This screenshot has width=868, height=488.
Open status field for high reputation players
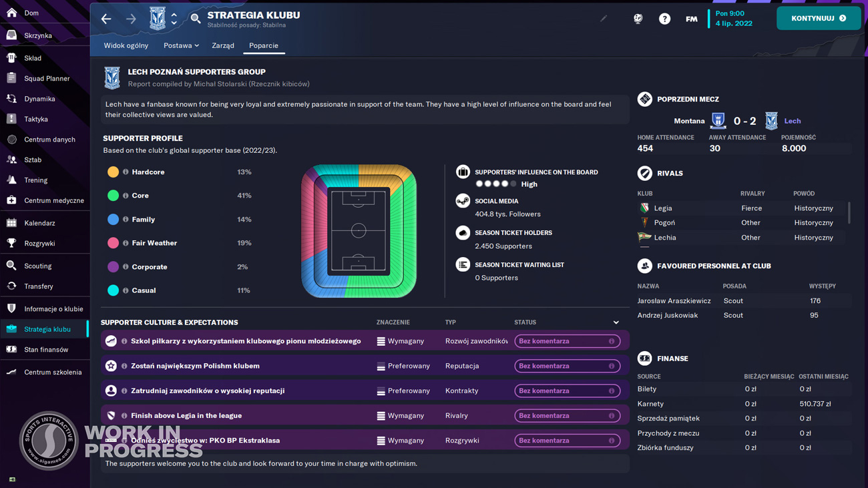click(567, 391)
